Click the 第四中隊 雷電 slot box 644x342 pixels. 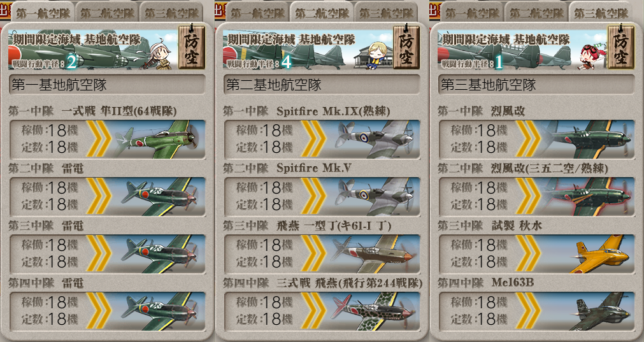click(x=107, y=311)
